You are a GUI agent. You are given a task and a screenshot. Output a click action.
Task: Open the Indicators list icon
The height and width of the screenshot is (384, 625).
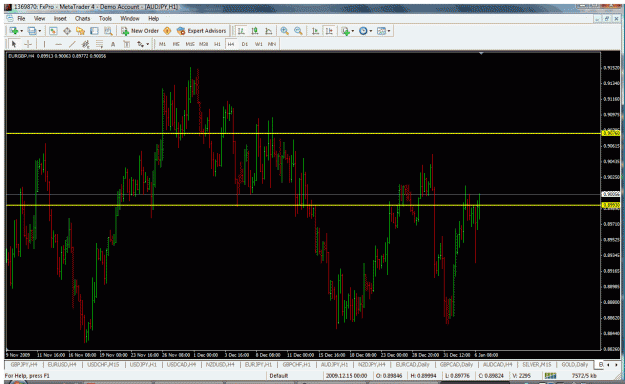click(x=345, y=31)
